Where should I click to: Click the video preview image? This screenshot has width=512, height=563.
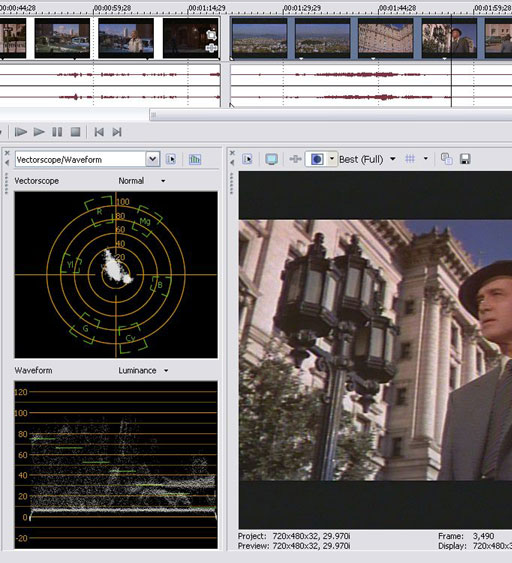coord(375,350)
